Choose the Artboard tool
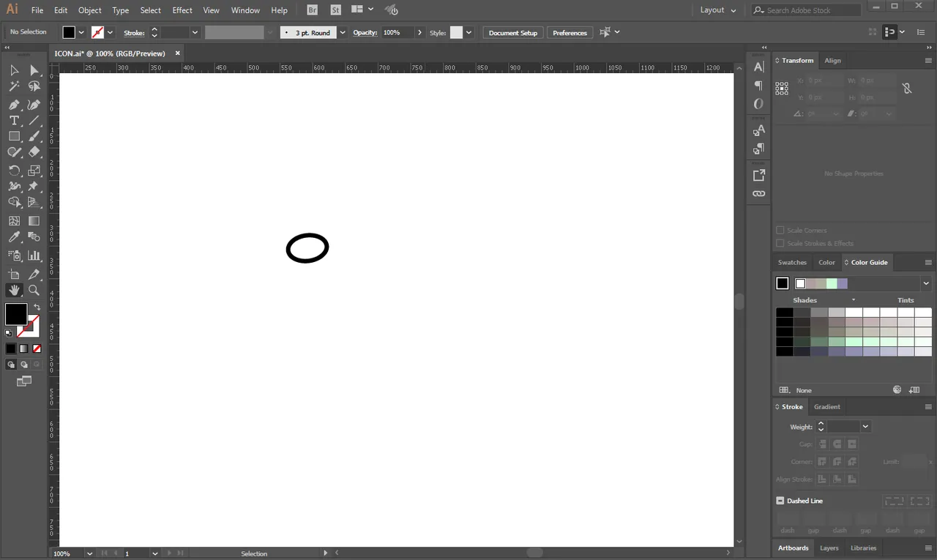The height and width of the screenshot is (560, 937). point(14,274)
